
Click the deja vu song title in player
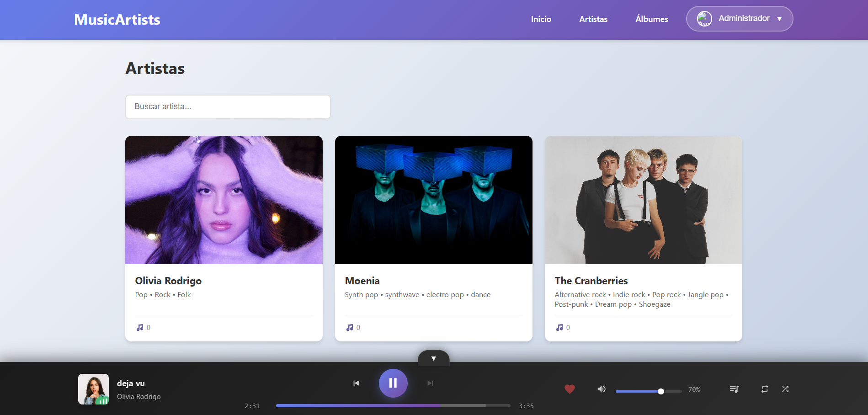point(131,383)
